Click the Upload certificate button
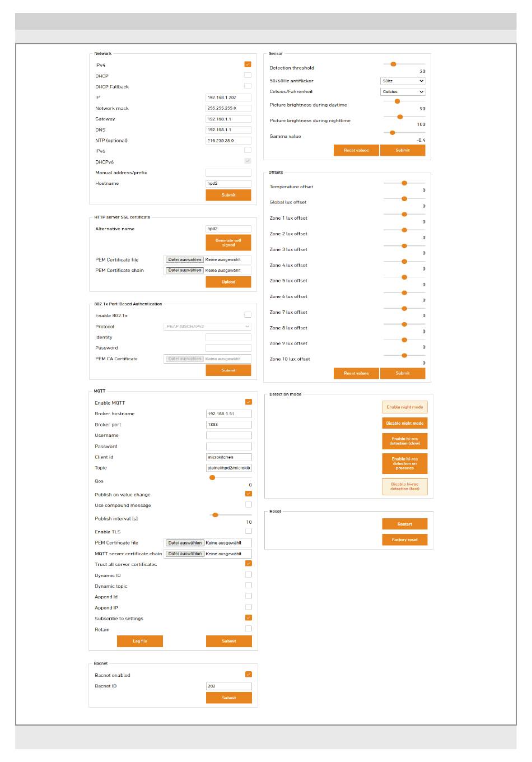The height and width of the screenshot is (762, 532). point(228,282)
